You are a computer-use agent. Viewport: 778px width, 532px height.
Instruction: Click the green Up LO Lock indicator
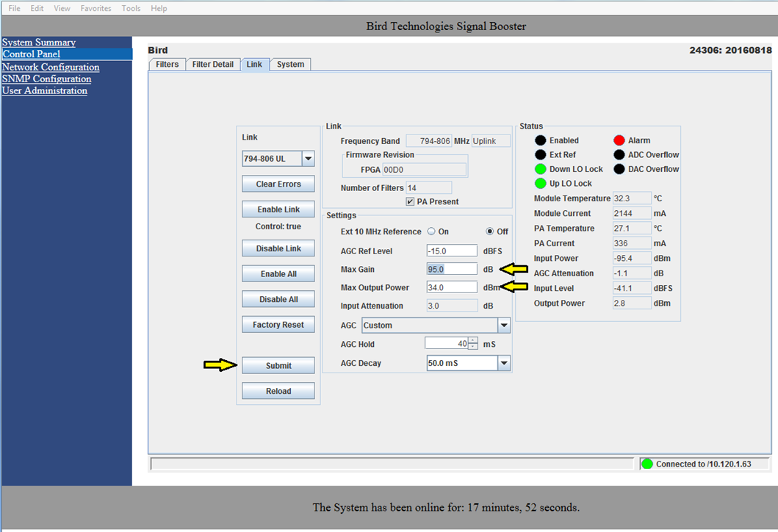(x=540, y=184)
